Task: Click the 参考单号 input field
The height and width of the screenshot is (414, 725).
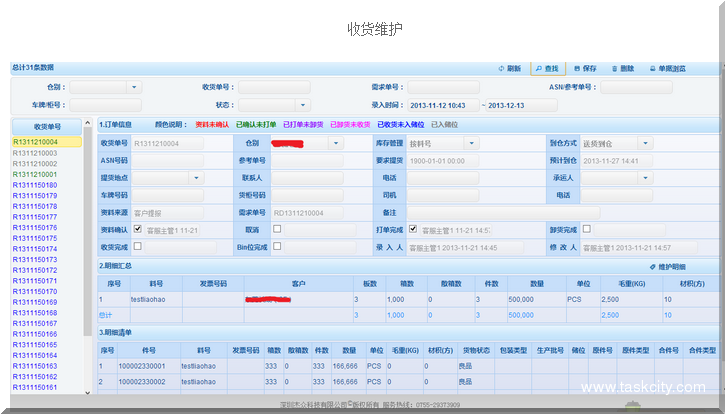Action: click(x=307, y=161)
